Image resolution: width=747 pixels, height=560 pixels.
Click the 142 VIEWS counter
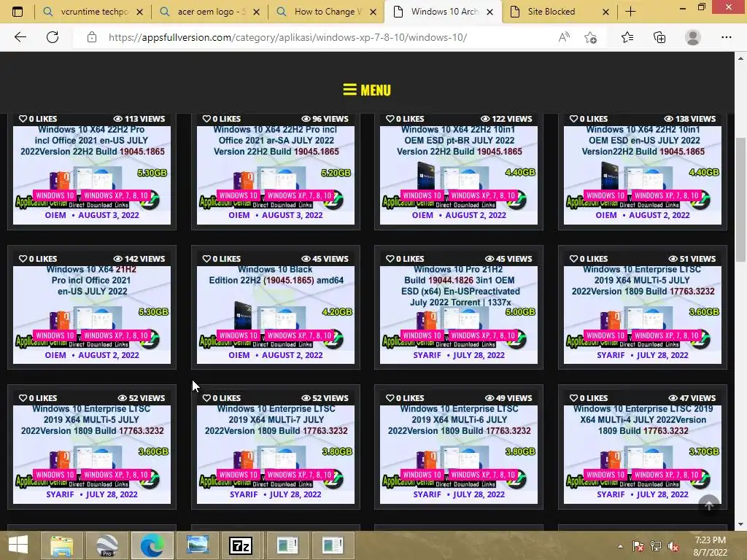(139, 259)
